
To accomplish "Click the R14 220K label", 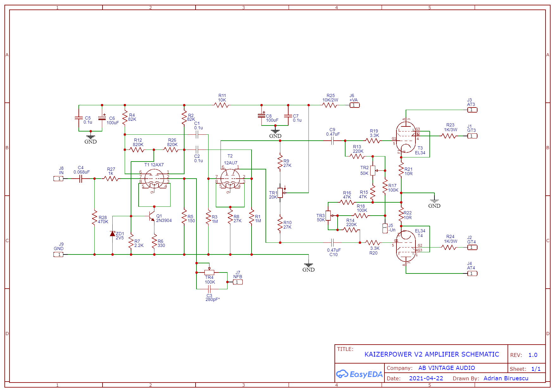I will (x=351, y=223).
